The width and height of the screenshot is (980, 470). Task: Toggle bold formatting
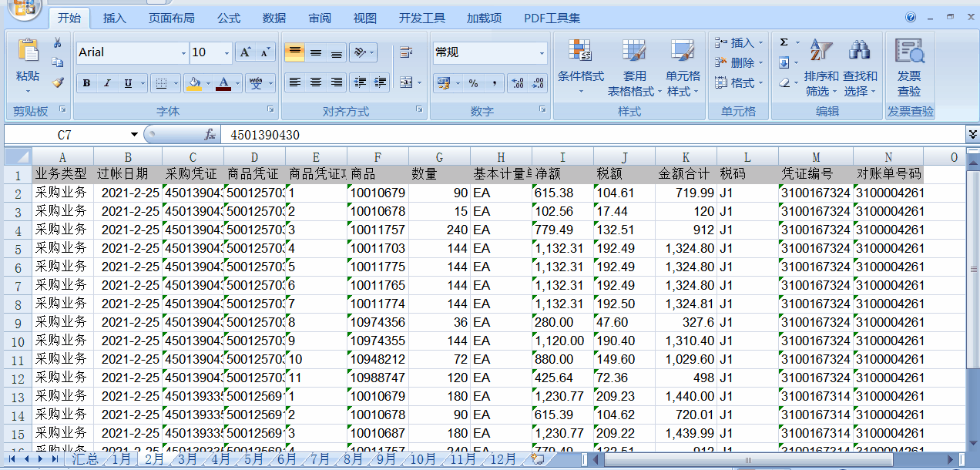86,83
